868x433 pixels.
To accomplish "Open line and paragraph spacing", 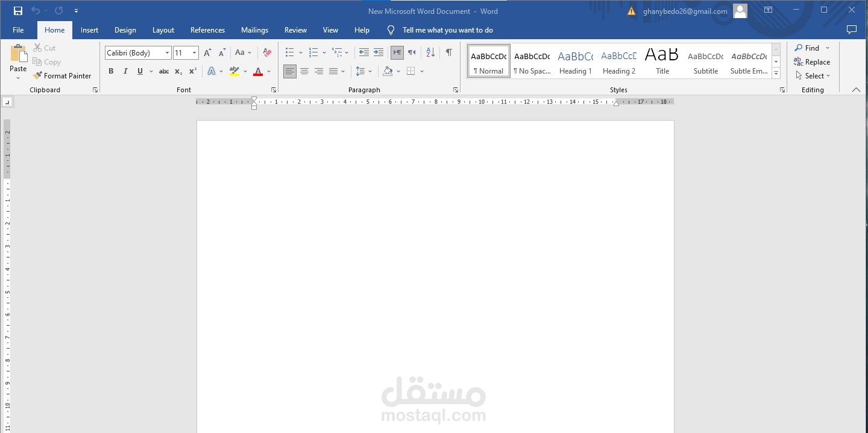I will tap(360, 71).
